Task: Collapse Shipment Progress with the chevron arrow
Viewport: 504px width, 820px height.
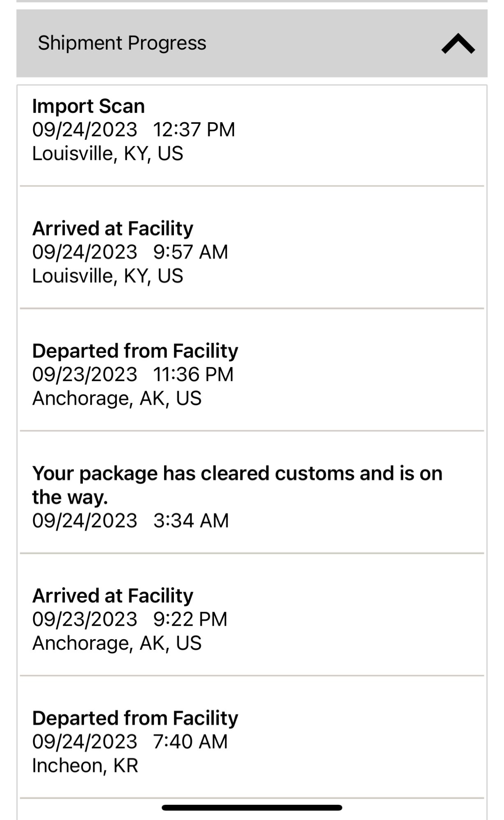Action: pyautogui.click(x=458, y=43)
